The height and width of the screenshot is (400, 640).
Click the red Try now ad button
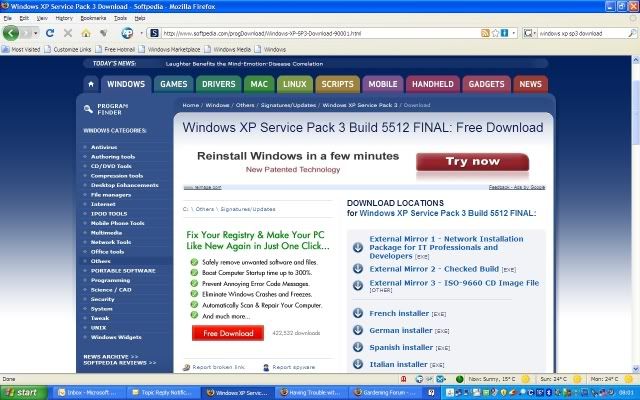(x=472, y=162)
